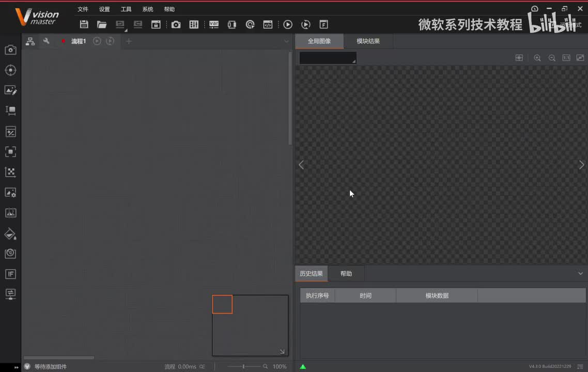Click the Undo toolbar icon
Image resolution: width=588 pixels, height=372 pixels.
click(x=120, y=24)
